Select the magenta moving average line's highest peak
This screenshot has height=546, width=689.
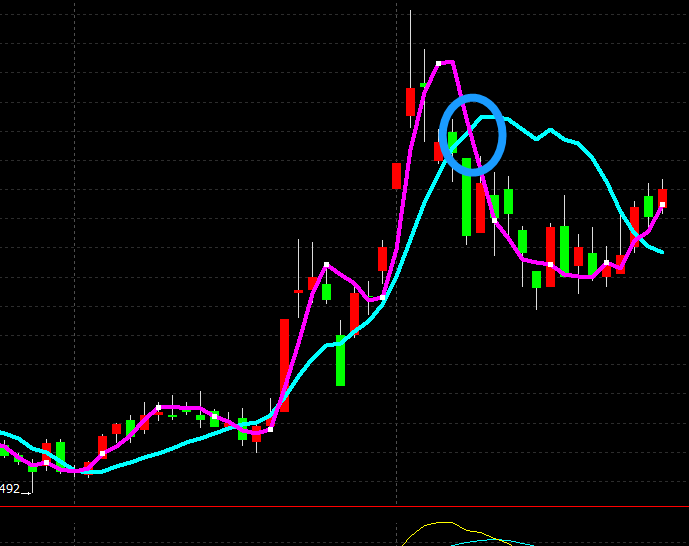(x=446, y=62)
